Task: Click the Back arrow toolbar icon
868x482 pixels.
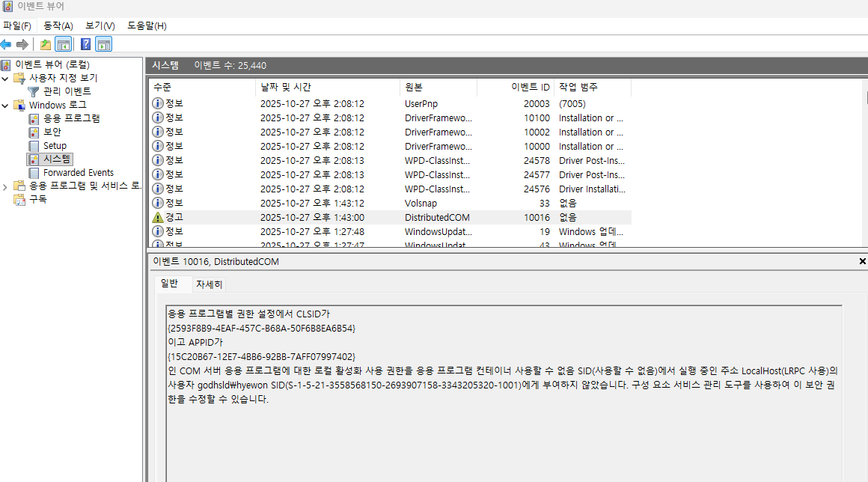Action: tap(6, 44)
